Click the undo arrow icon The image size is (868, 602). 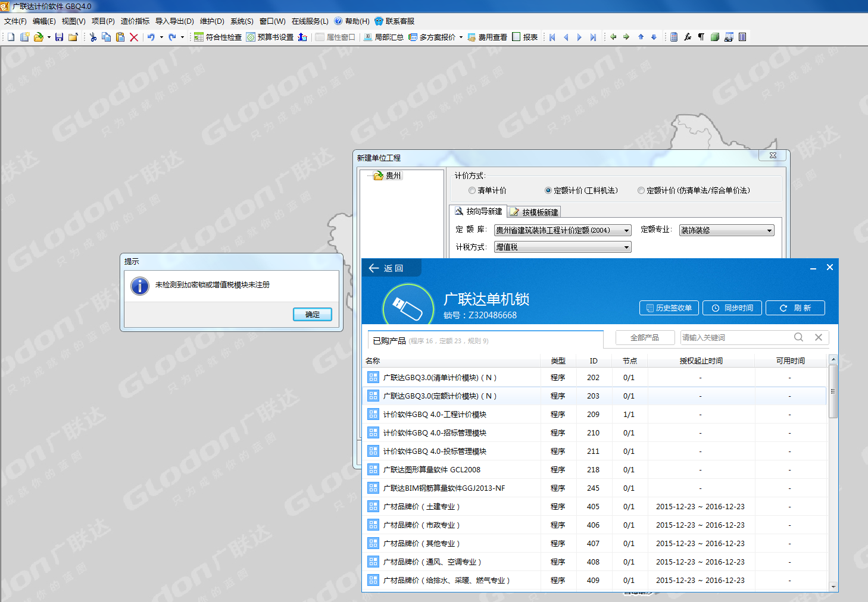(151, 37)
